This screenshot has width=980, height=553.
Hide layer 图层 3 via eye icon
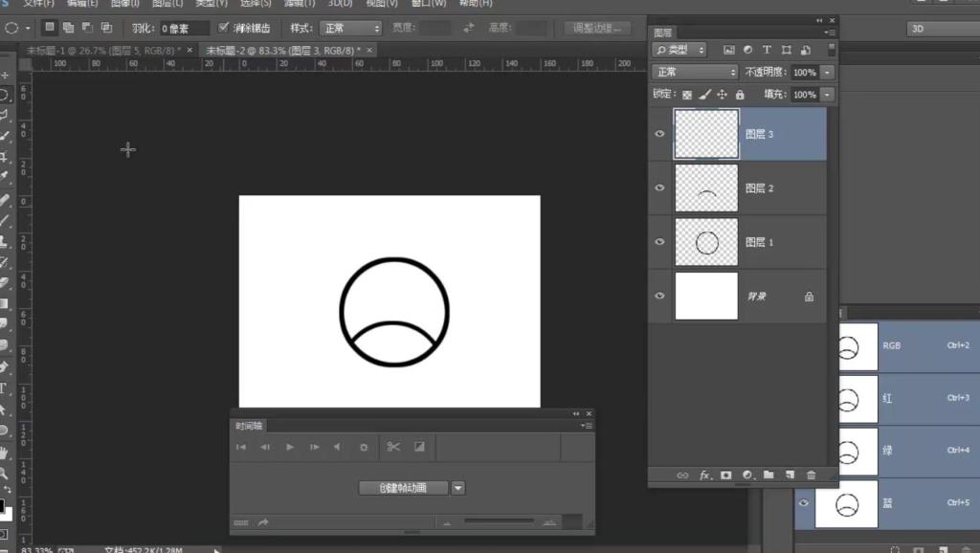[x=659, y=134]
